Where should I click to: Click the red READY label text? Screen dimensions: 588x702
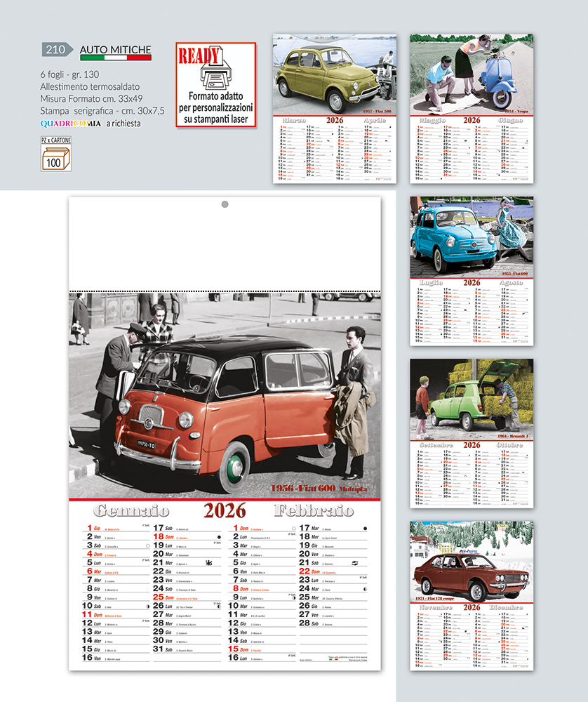pyautogui.click(x=199, y=55)
